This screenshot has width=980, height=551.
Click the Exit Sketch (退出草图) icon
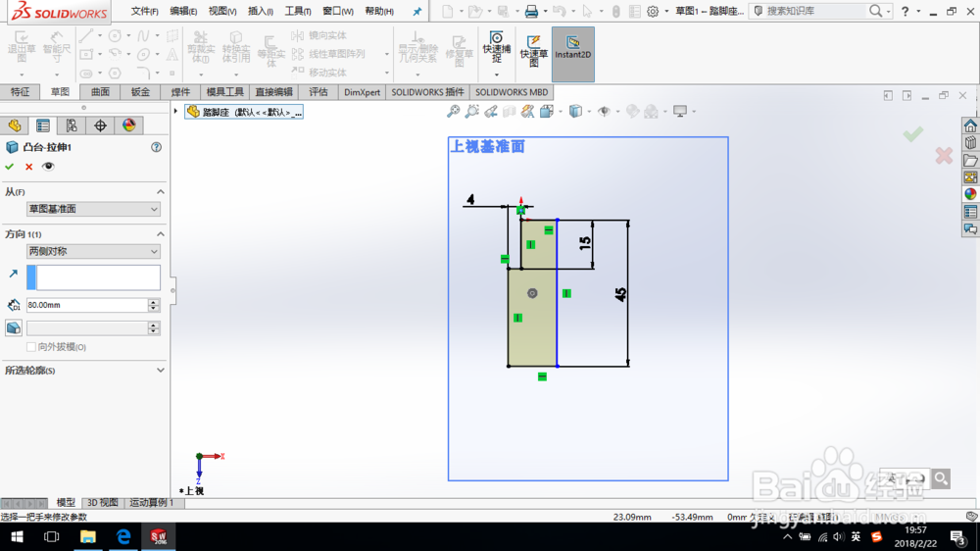click(x=22, y=46)
